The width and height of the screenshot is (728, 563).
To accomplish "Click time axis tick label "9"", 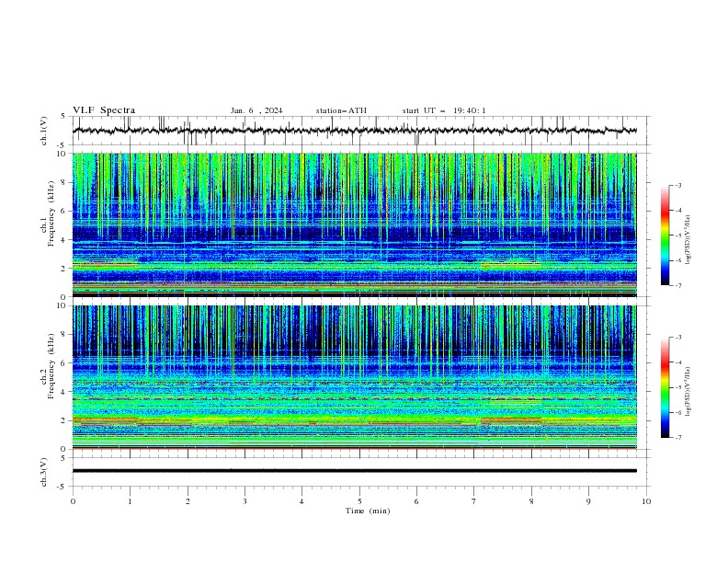I will pos(588,501).
